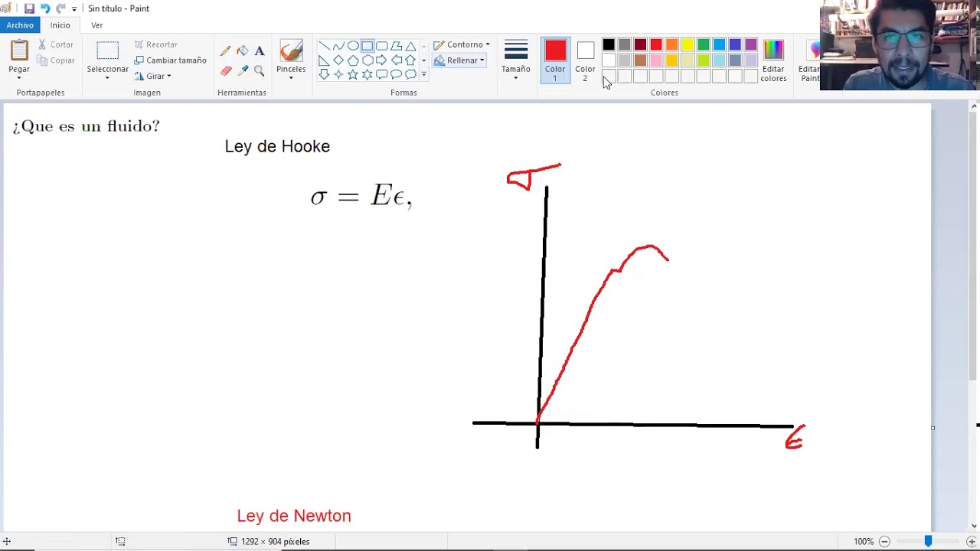Click the Redo arrow in title bar
The width and height of the screenshot is (980, 551).
(x=60, y=8)
